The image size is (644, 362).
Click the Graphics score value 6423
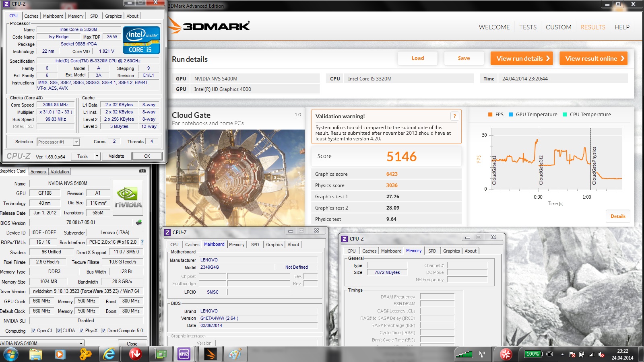pyautogui.click(x=392, y=174)
